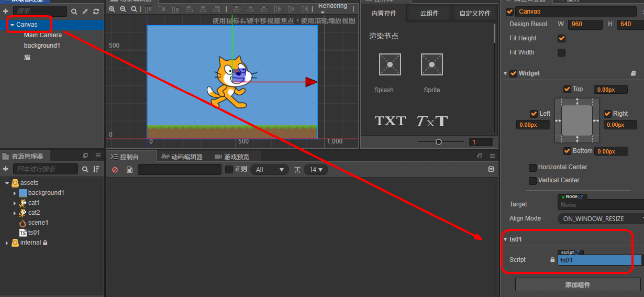Reset scene zoom with third magnifier icon
644x297 pixels.
(134, 9)
